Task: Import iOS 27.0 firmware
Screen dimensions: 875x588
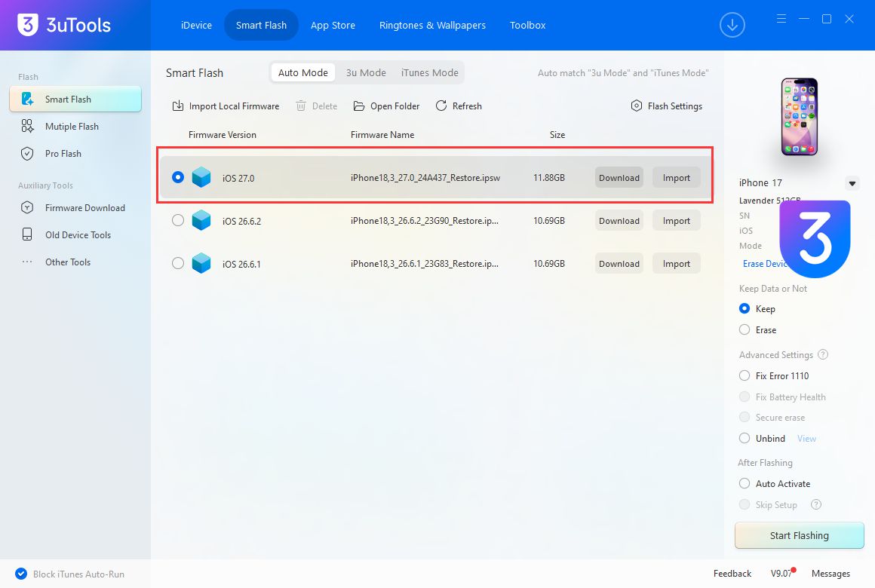Action: pyautogui.click(x=677, y=177)
